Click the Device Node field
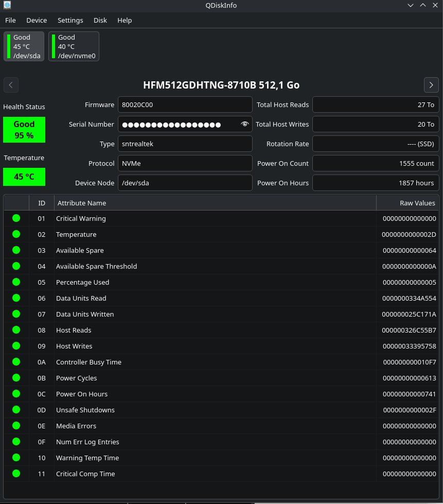Viewport: 443px width, 504px height. click(x=185, y=183)
